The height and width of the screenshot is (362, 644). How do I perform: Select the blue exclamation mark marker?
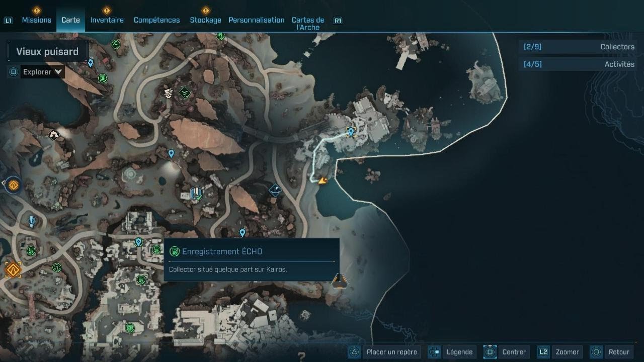pyautogui.click(x=32, y=220)
